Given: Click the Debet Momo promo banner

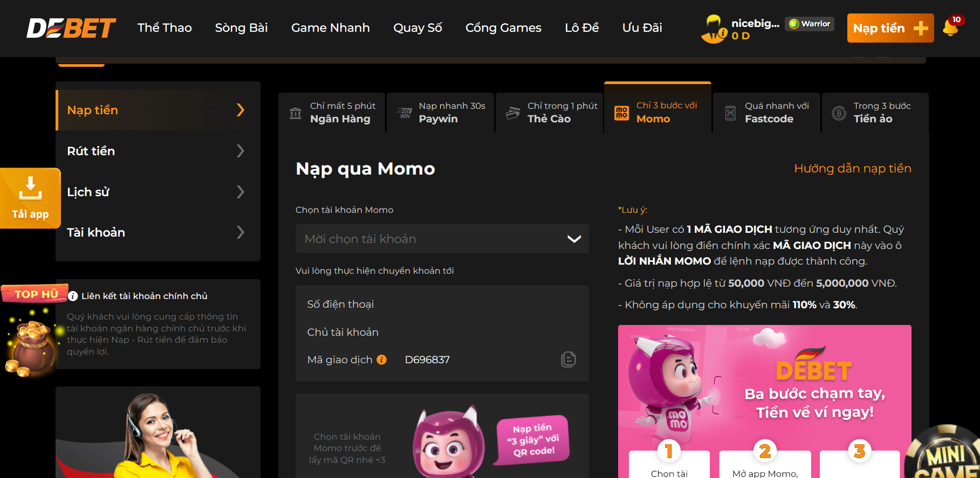Looking at the screenshot, I should coord(765,401).
